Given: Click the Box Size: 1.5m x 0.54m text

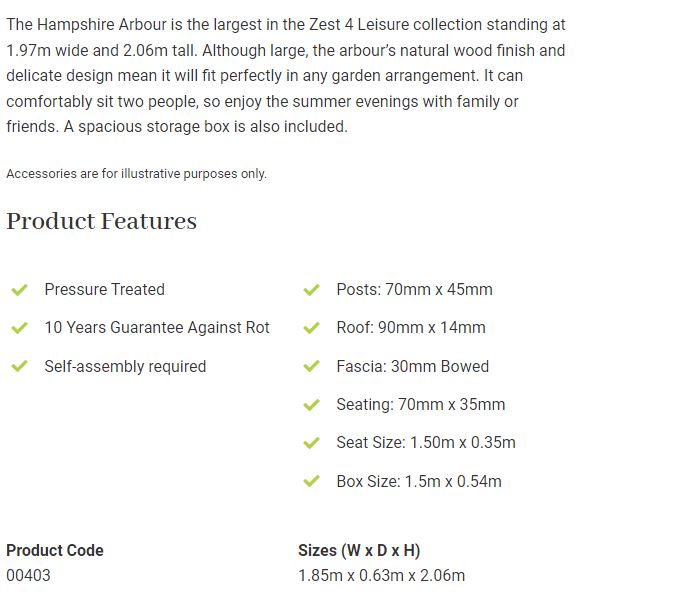Looking at the screenshot, I should [x=419, y=481].
